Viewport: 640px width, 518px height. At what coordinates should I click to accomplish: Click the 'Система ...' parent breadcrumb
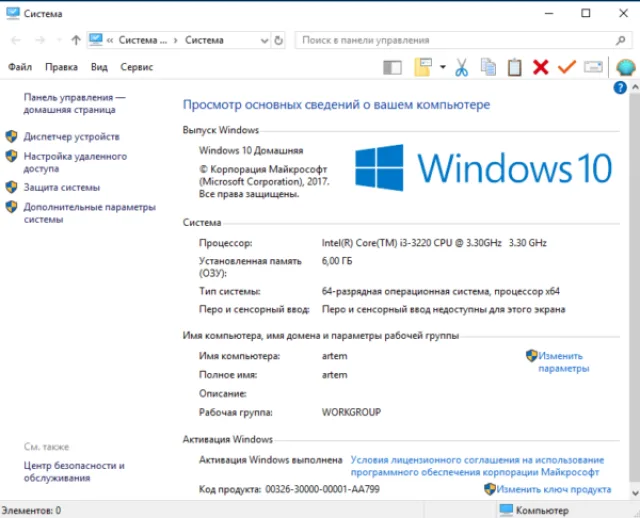[x=143, y=40]
